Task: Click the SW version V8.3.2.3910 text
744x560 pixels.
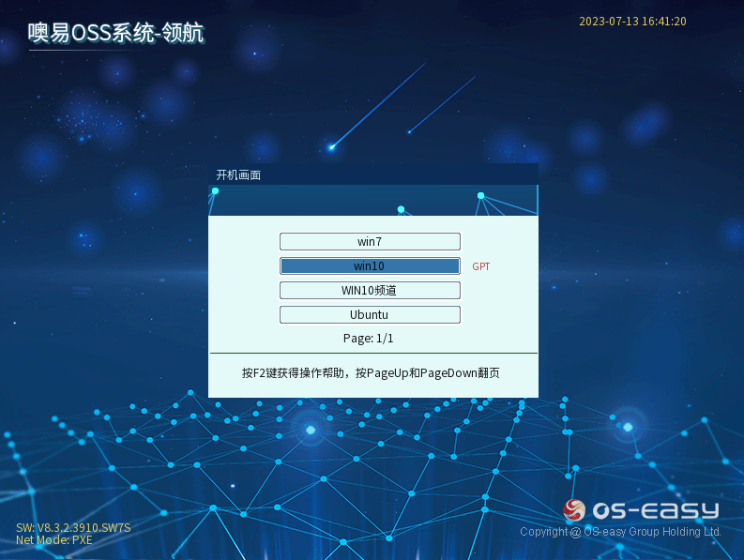Action: (73, 527)
